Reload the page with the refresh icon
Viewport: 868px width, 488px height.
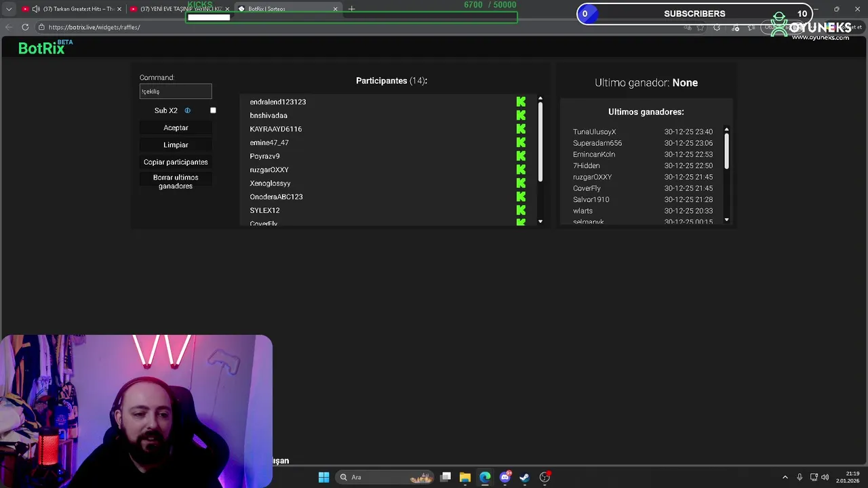point(25,27)
